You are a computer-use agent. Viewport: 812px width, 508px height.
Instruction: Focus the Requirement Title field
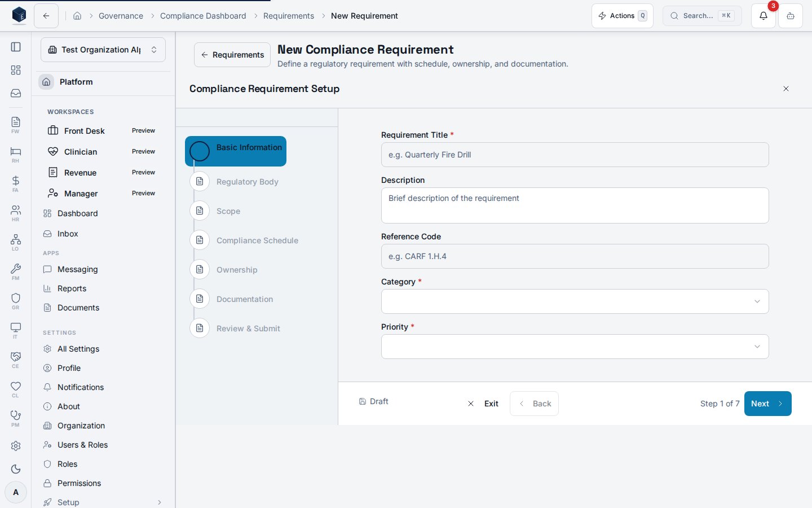575,155
